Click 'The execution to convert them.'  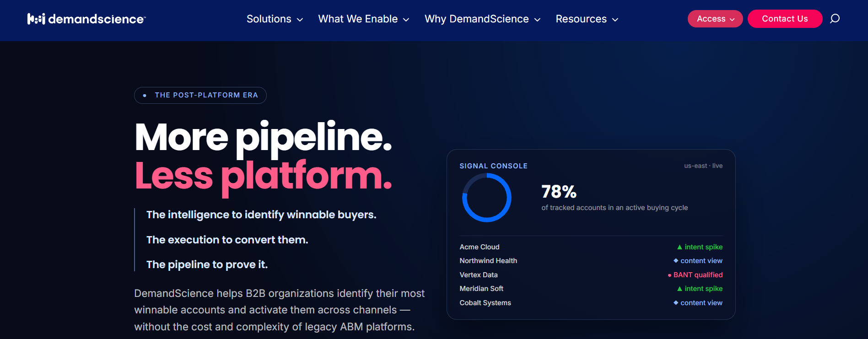[x=227, y=240]
